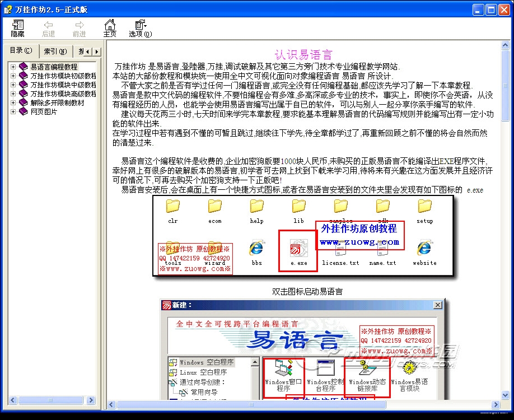Click the lib folder icon in the picture
The image size is (514, 420).
coord(298,206)
